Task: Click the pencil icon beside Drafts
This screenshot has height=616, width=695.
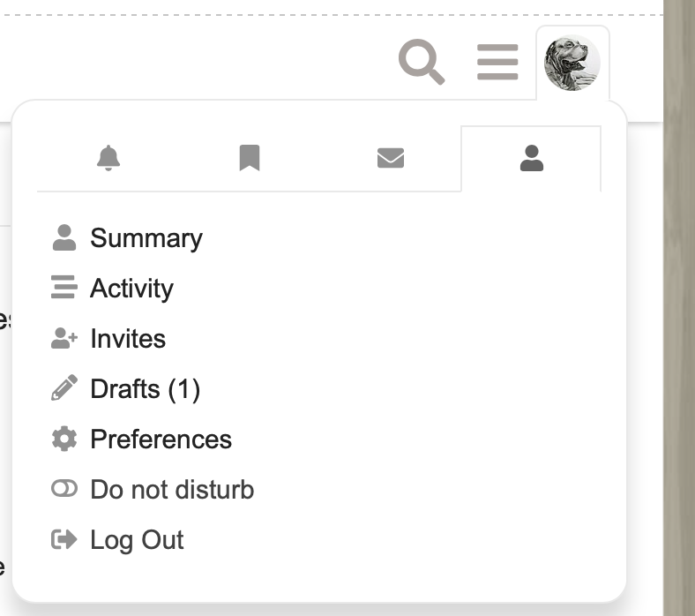Action: coord(64,389)
